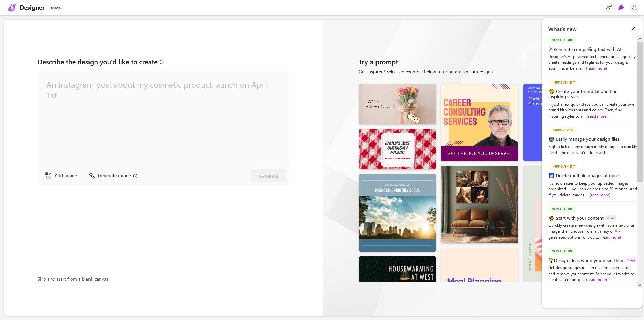644x320 pixels.
Task: Click the emoji icon beside Create your brand kit
Action: click(x=551, y=91)
